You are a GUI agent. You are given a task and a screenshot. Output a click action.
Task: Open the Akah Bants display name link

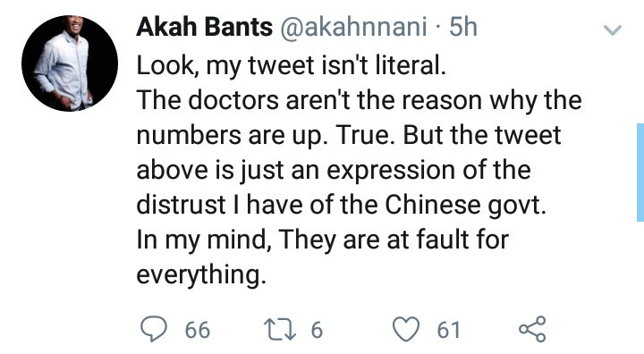pos(204,27)
